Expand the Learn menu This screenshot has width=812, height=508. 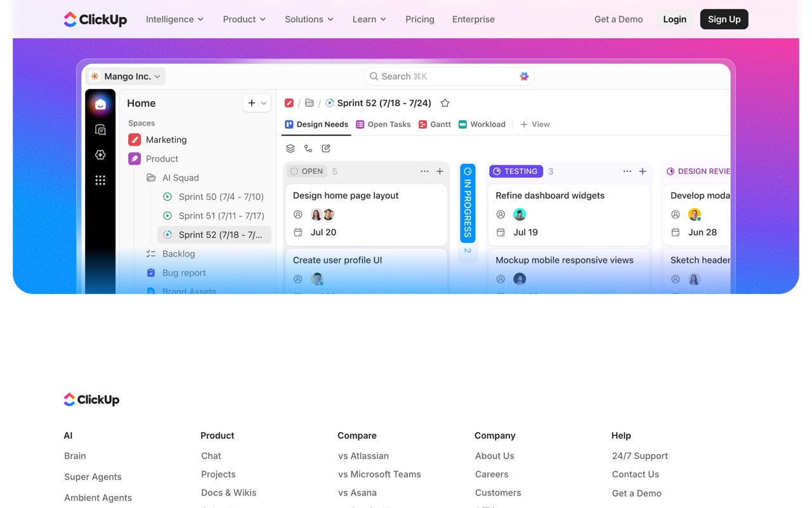tap(369, 20)
